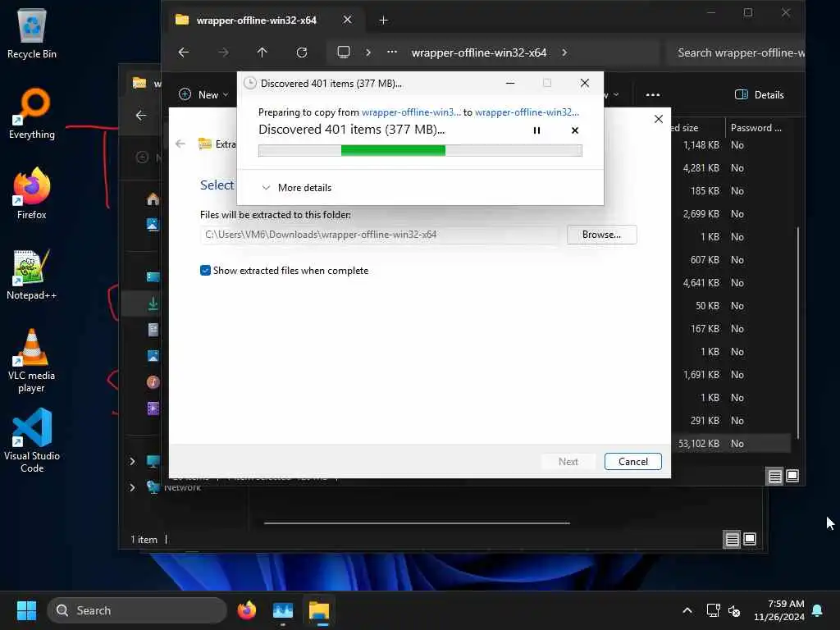Click the extraction folder path field

pos(381,235)
